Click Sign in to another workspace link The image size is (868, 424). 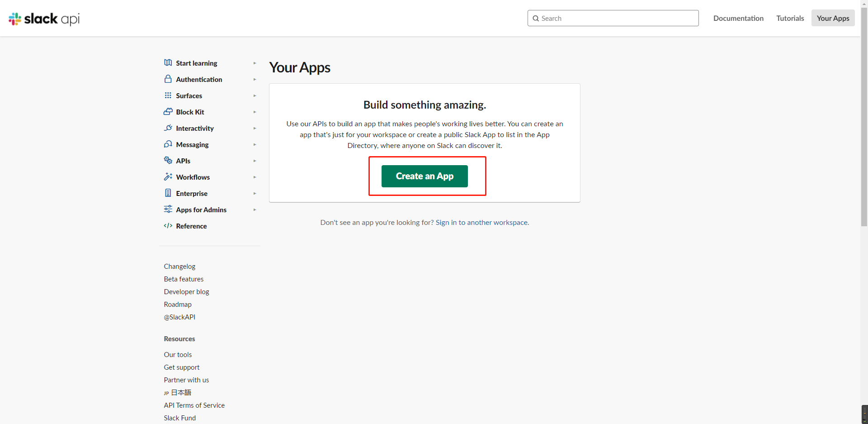coord(481,223)
